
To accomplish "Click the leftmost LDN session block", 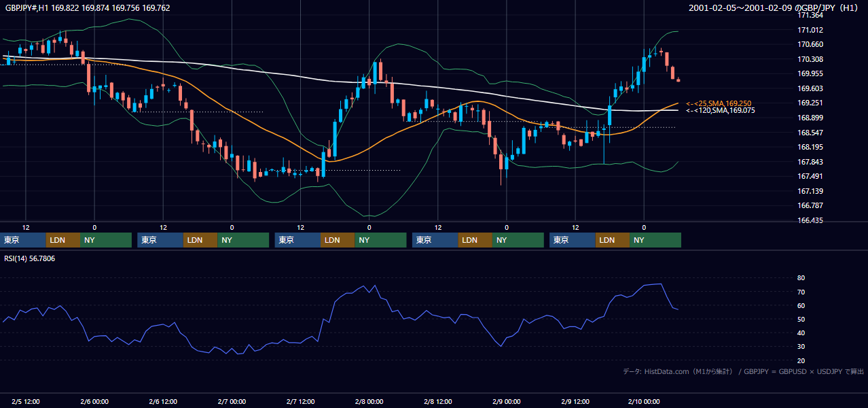I will point(63,240).
